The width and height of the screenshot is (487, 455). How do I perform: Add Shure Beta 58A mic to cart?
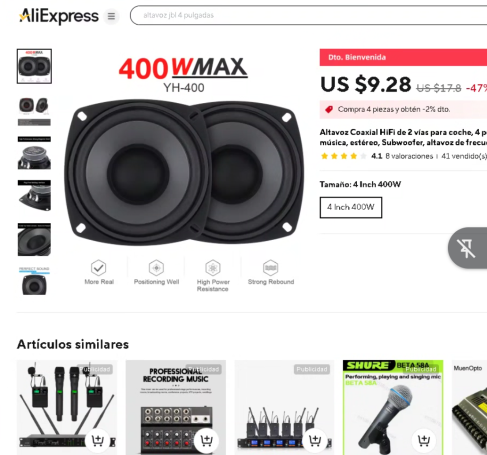pyautogui.click(x=424, y=440)
